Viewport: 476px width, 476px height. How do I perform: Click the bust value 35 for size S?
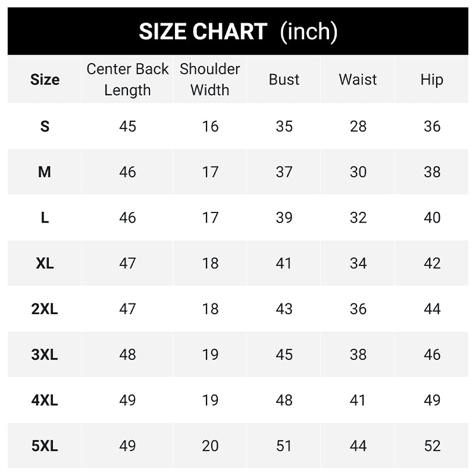(x=284, y=126)
